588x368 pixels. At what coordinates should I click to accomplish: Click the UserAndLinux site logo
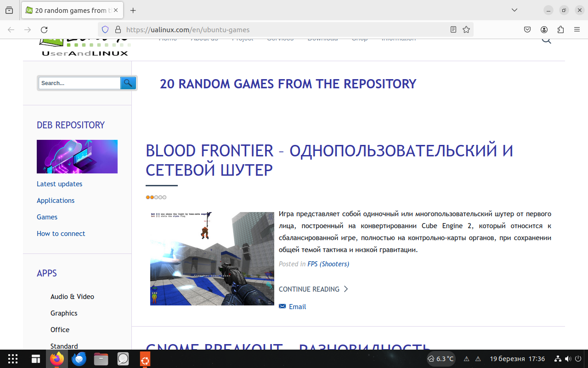click(85, 47)
